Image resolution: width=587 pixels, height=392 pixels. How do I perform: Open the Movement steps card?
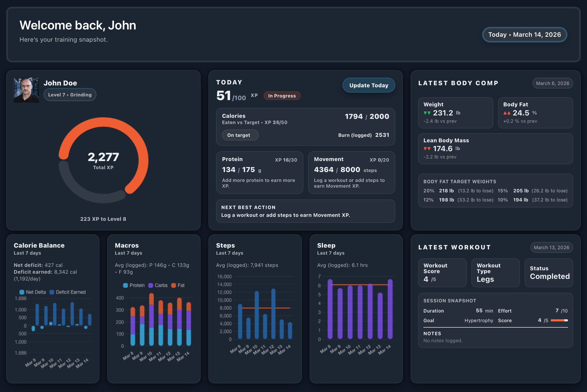351,172
